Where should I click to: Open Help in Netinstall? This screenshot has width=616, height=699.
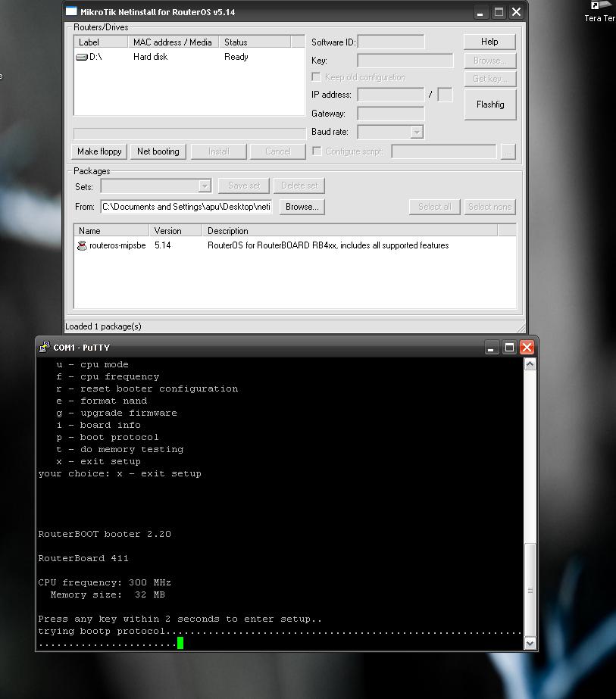point(489,41)
